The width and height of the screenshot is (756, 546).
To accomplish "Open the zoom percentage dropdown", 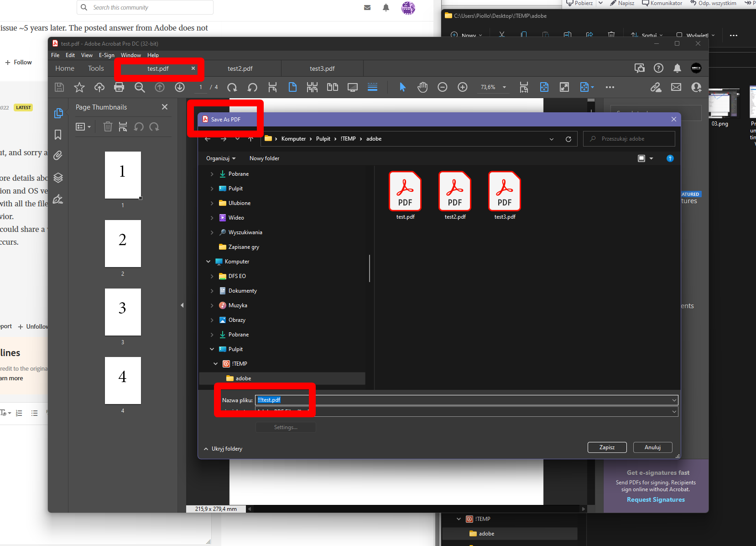I will click(x=504, y=87).
